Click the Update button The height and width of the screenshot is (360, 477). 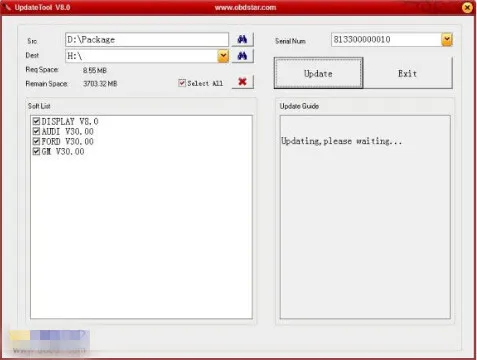tap(318, 73)
